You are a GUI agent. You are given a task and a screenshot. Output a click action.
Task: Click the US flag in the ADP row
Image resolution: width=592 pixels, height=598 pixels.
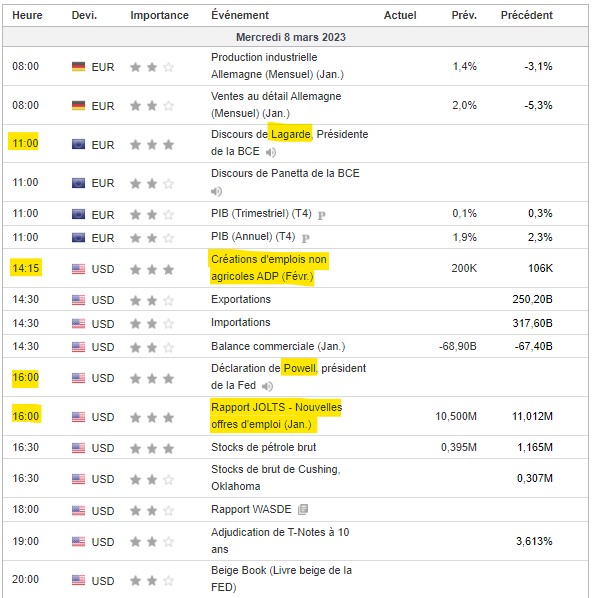(x=79, y=269)
